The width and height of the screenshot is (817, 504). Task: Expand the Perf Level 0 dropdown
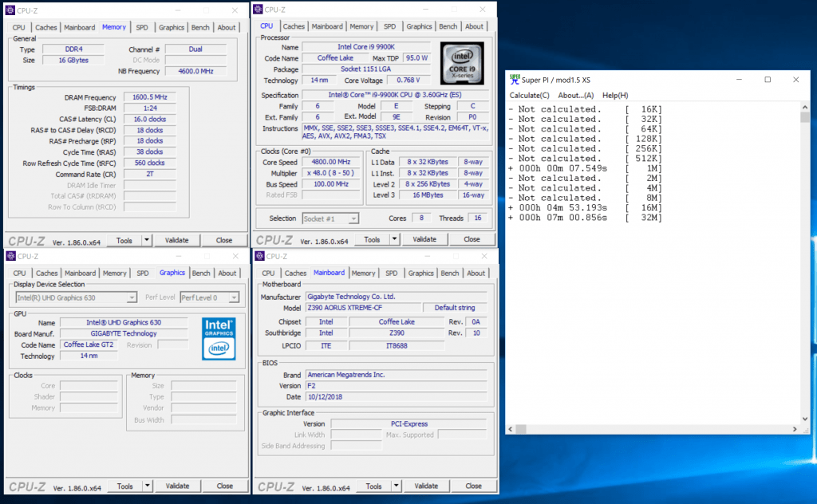click(234, 297)
